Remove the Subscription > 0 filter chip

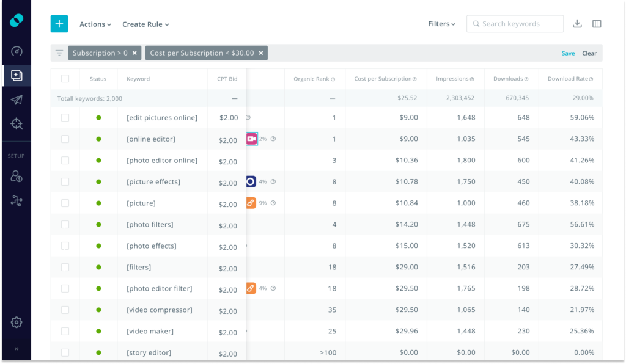pyautogui.click(x=134, y=53)
